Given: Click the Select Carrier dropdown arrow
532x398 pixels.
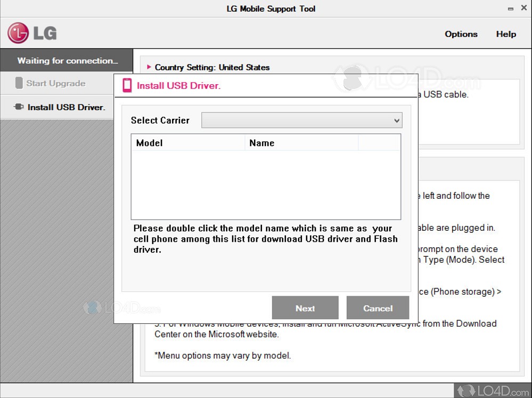Looking at the screenshot, I should (x=396, y=121).
